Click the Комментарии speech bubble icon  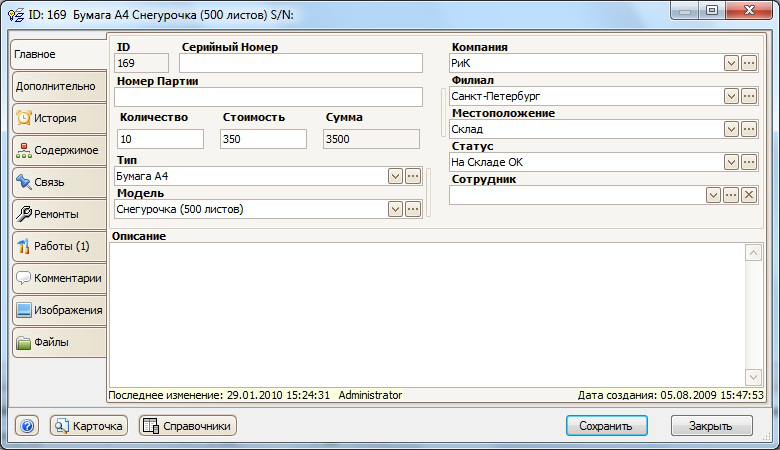pyautogui.click(x=24, y=278)
